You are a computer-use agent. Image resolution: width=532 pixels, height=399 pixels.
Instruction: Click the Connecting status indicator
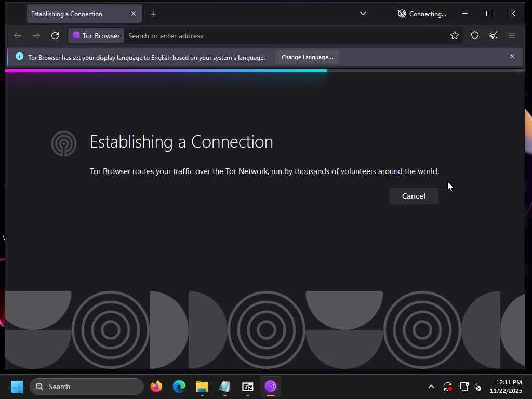(x=422, y=14)
